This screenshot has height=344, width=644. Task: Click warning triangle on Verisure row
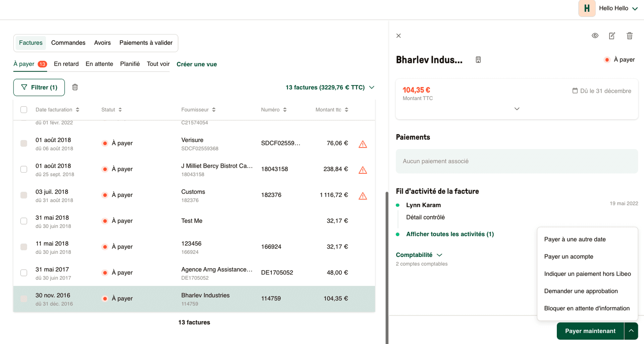pos(363,144)
